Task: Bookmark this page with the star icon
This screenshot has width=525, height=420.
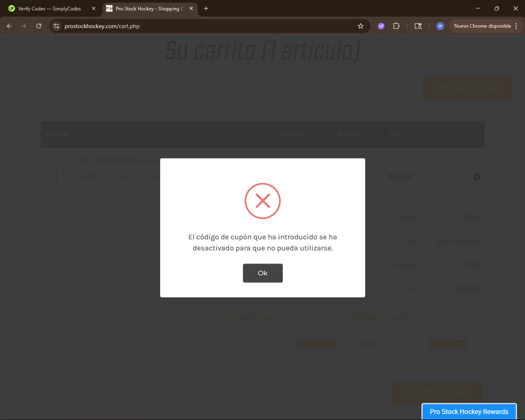Action: point(360,26)
